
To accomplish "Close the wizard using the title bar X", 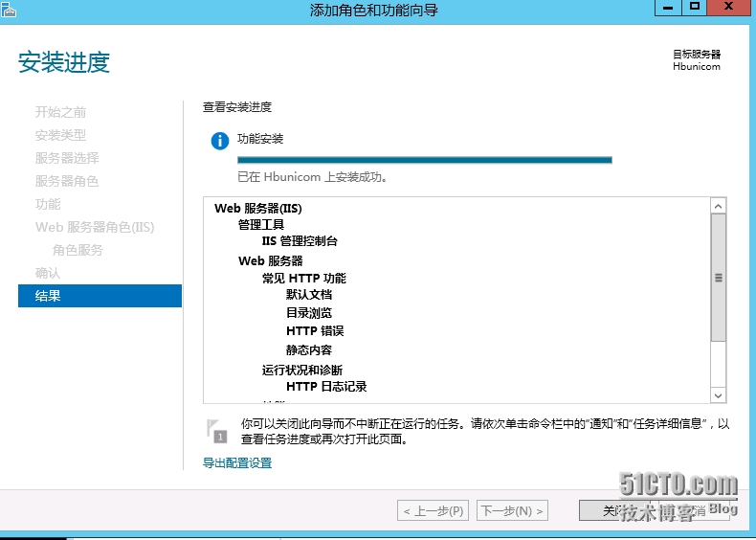I will click(x=729, y=8).
